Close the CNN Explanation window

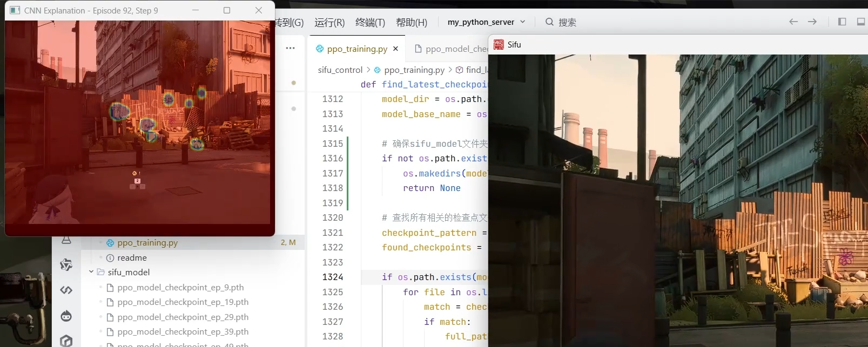(259, 10)
